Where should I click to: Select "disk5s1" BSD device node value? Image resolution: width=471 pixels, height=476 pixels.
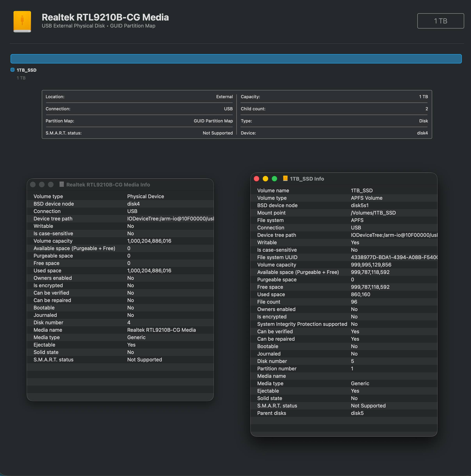tap(360, 205)
